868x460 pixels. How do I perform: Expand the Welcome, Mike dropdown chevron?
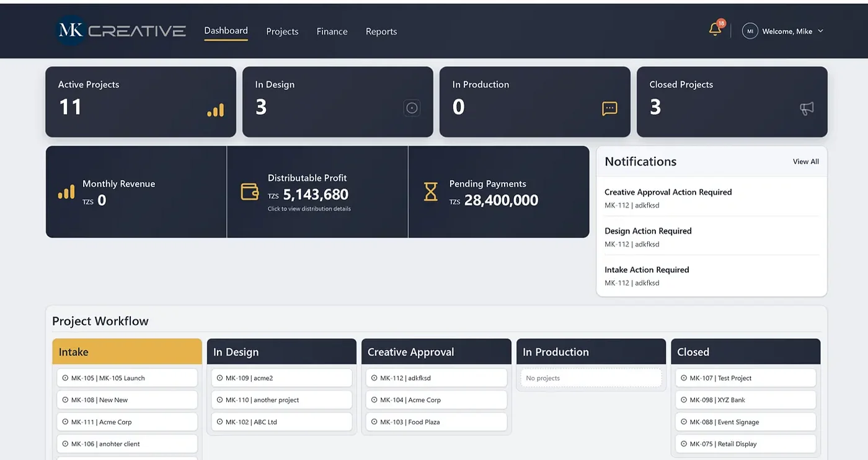pos(821,31)
